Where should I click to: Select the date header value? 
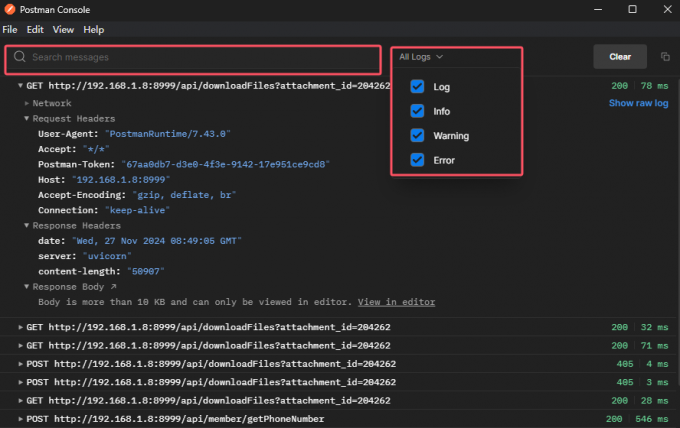(157, 241)
